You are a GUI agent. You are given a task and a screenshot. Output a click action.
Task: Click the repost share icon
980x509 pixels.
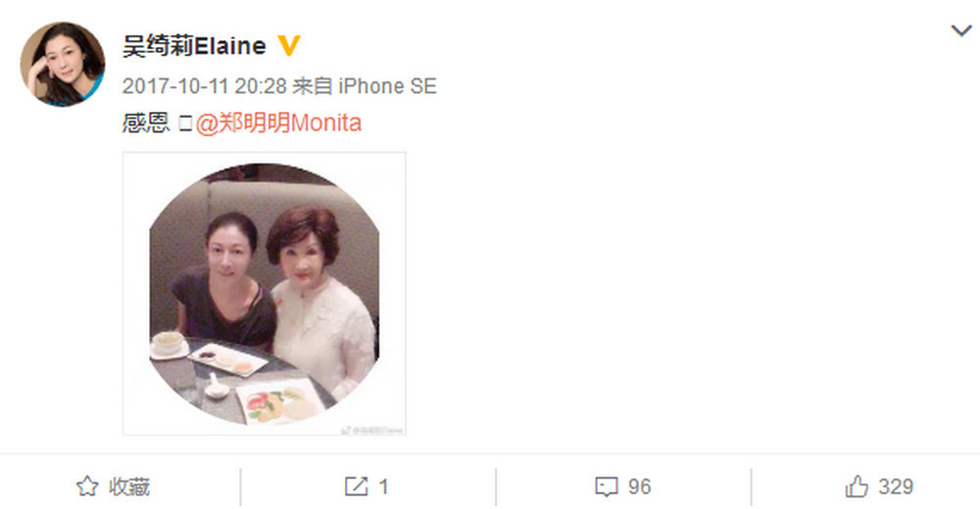[x=357, y=486]
